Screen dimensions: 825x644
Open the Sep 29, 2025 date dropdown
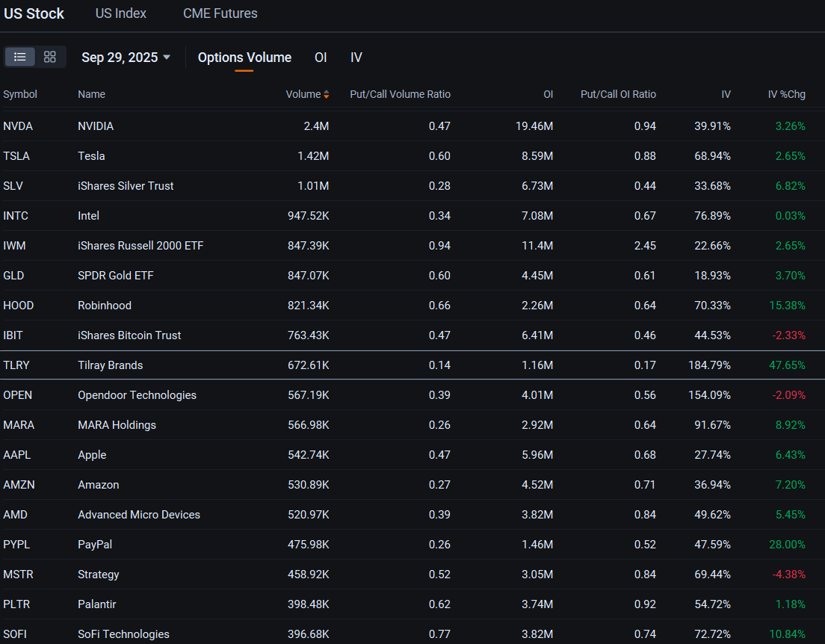pos(126,58)
